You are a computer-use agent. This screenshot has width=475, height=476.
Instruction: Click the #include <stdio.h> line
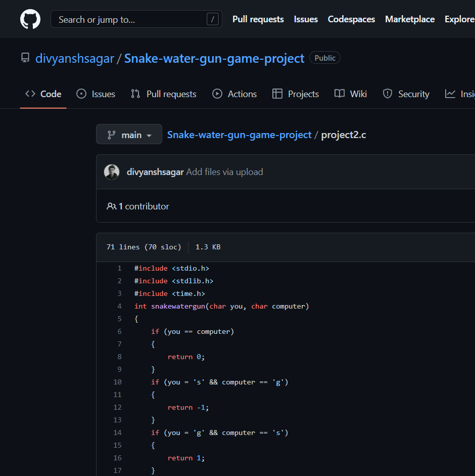(172, 269)
